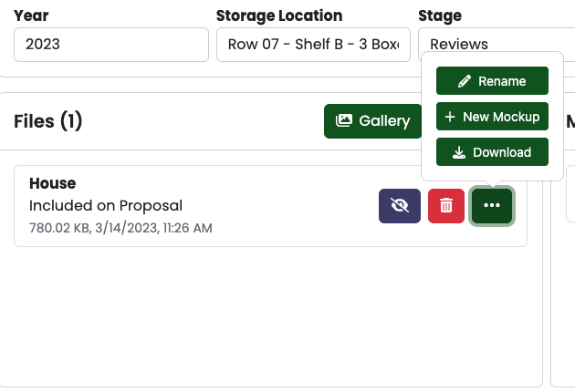Open the Storage Location Row 07 field
The image size is (575, 392).
click(x=313, y=45)
